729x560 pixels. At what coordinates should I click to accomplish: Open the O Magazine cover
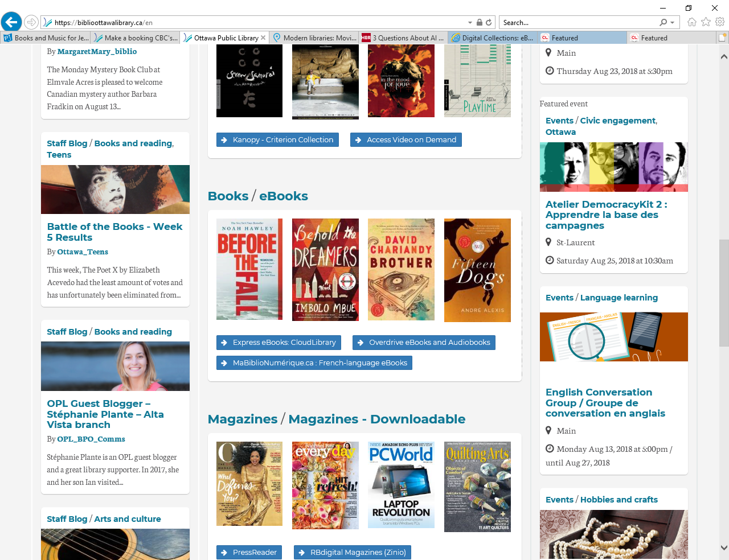249,484
